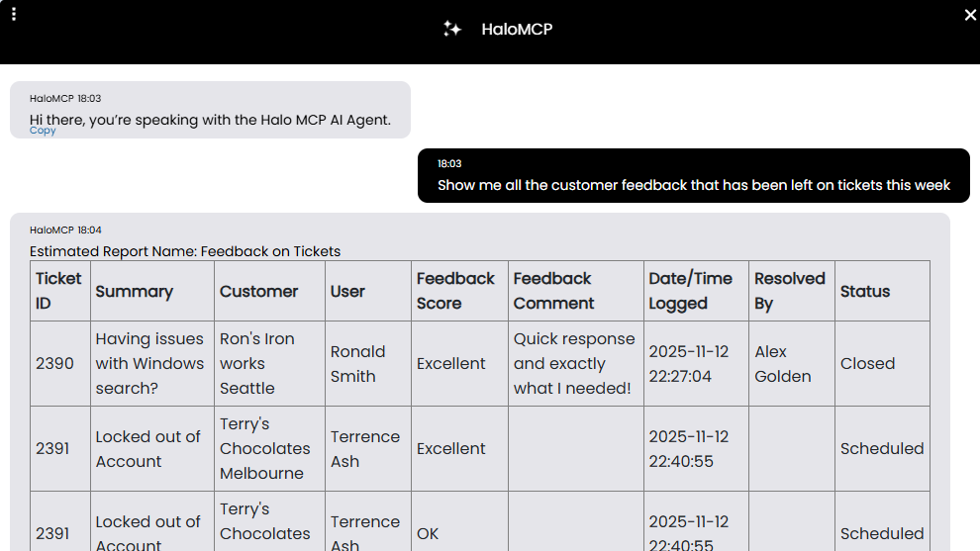Click the Date/Time Logged column header

point(692,291)
